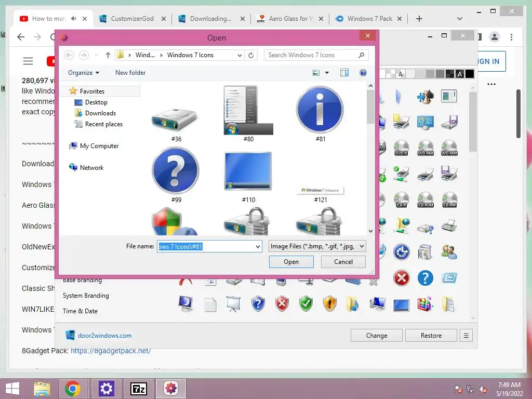The image size is (532, 399).
Task: Select System Branding in CustomizerGod sidebar
Action: click(86, 296)
